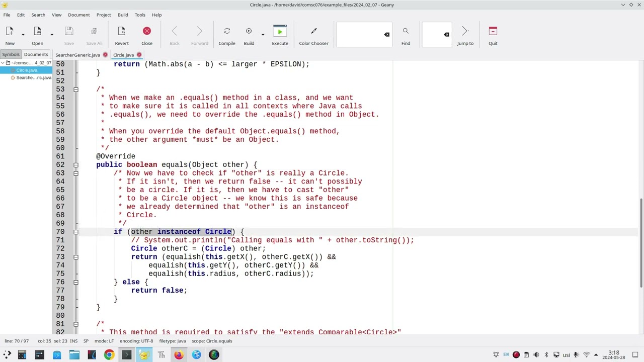Collapse return fold at line 73
644x362 pixels.
point(76,257)
